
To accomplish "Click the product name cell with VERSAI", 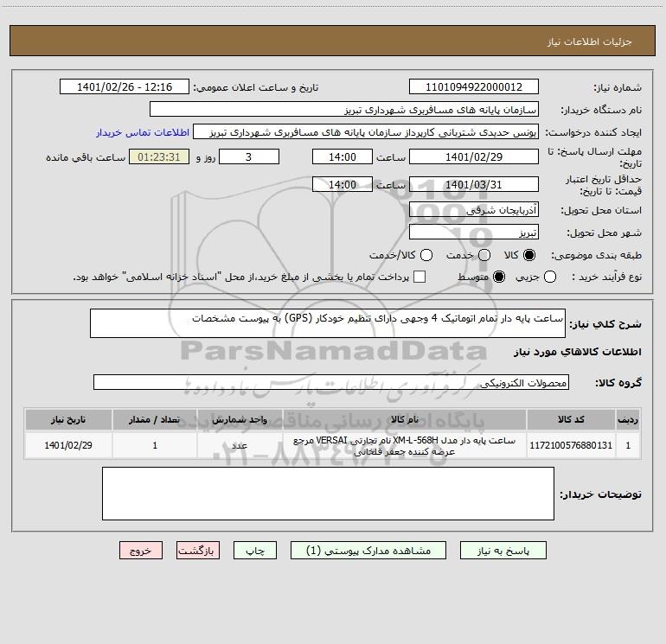I will click(405, 445).
